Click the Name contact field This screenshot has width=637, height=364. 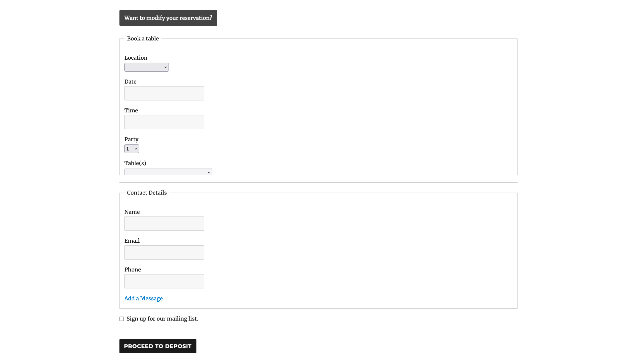[164, 223]
